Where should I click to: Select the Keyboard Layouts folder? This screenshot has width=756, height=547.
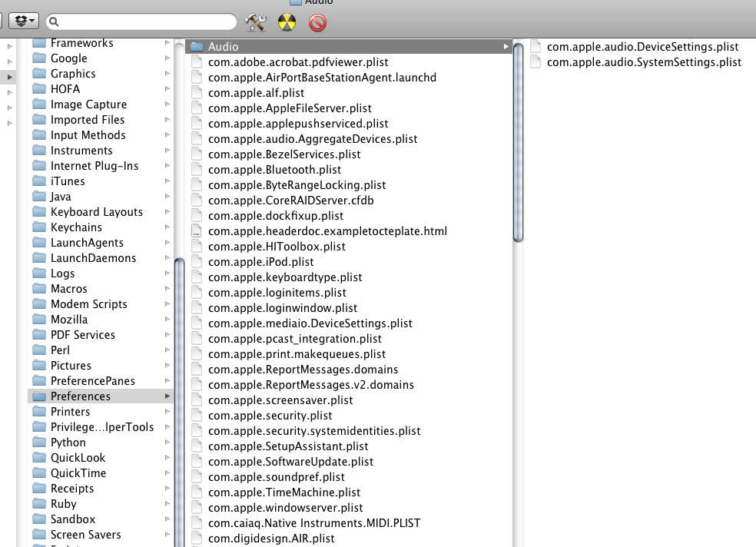tap(101, 212)
